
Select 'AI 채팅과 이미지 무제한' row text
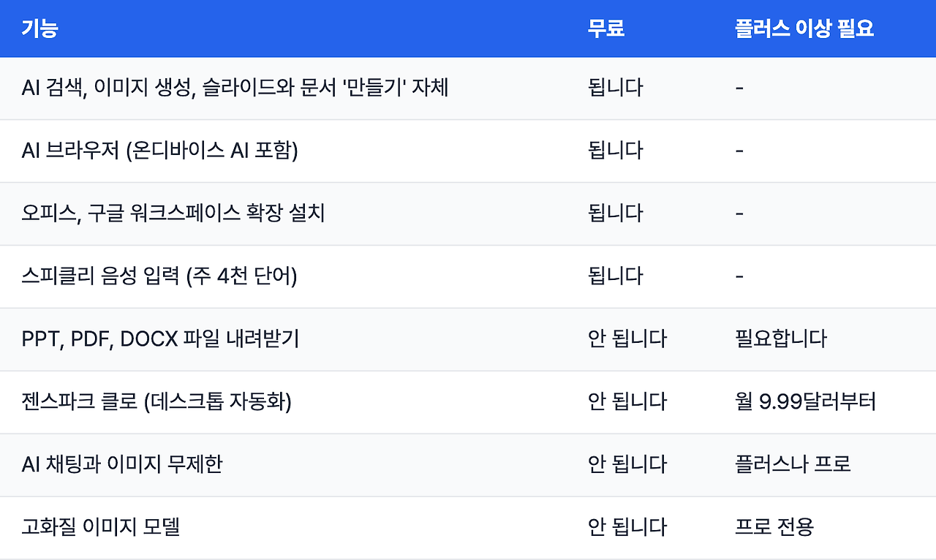coord(122,465)
